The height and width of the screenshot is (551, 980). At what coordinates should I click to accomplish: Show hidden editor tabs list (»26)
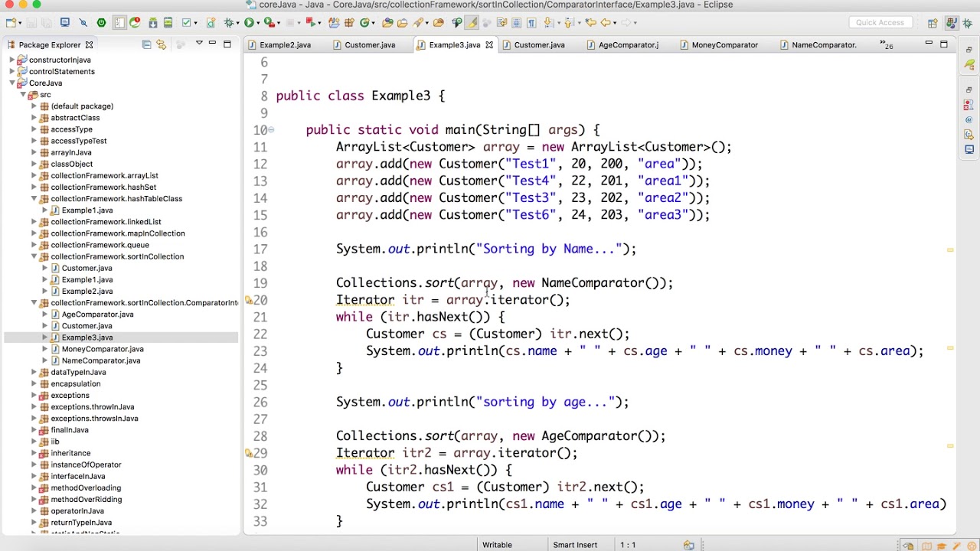tap(886, 45)
